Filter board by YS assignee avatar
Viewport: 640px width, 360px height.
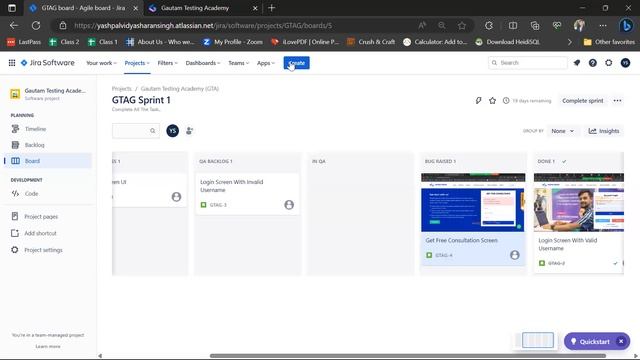[173, 131]
